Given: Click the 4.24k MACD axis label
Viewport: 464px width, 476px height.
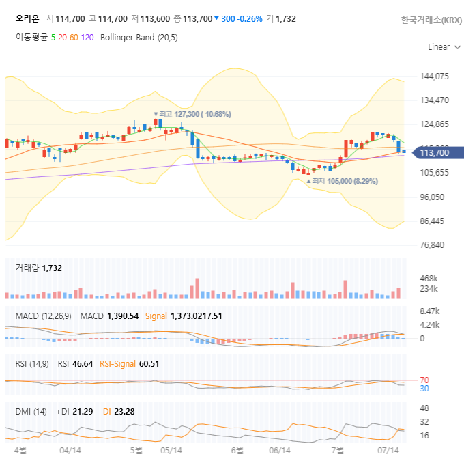Looking at the screenshot, I should pyautogui.click(x=430, y=325).
